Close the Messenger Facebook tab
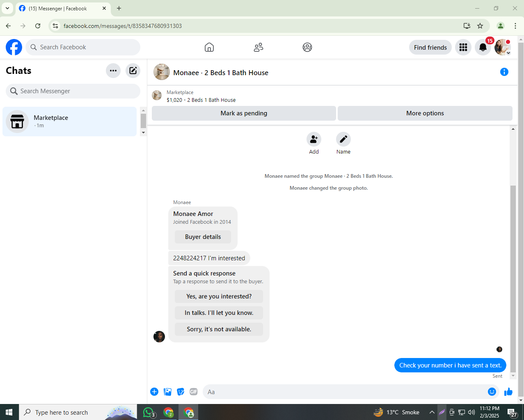524x420 pixels. click(104, 8)
